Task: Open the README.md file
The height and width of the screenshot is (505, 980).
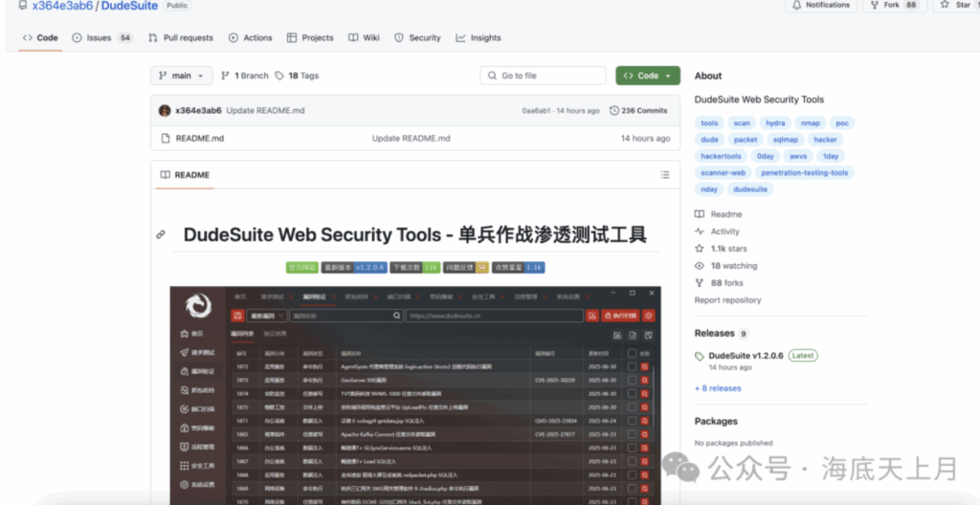Action: click(199, 138)
